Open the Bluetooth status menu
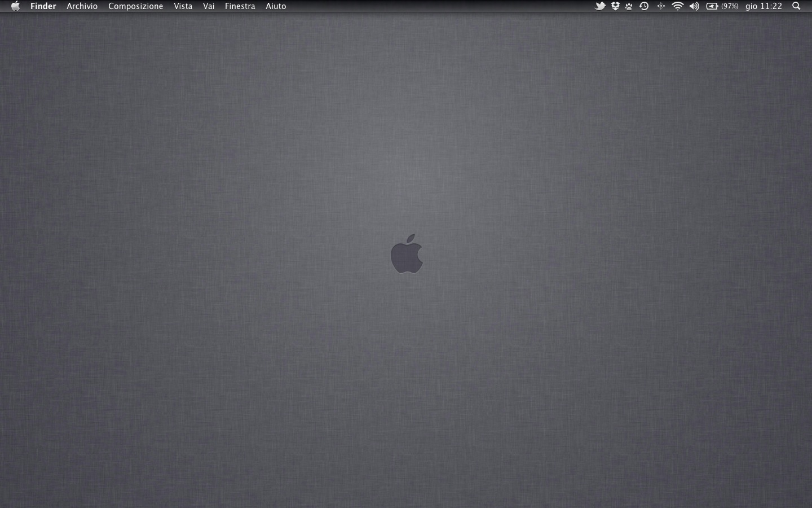The height and width of the screenshot is (508, 812). pos(661,6)
